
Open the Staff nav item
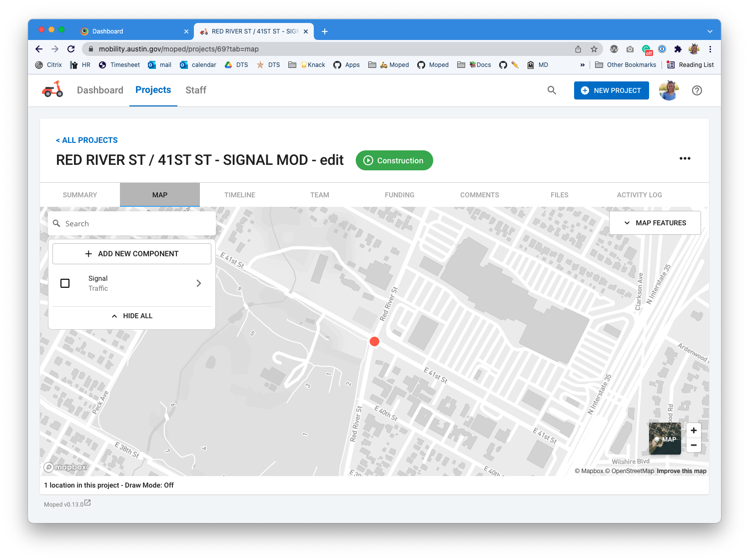tap(196, 90)
